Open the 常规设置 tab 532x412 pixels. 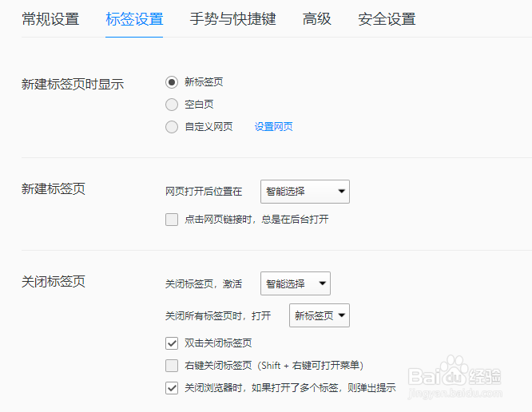[x=50, y=19]
